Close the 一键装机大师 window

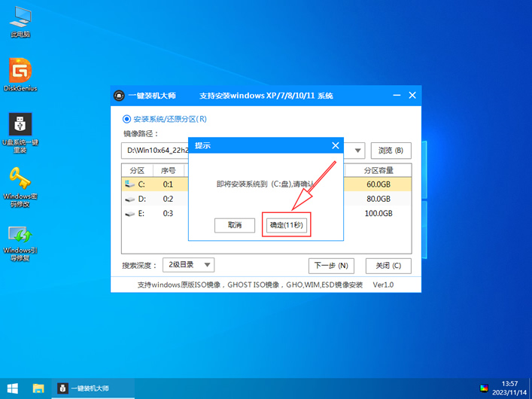click(412, 96)
